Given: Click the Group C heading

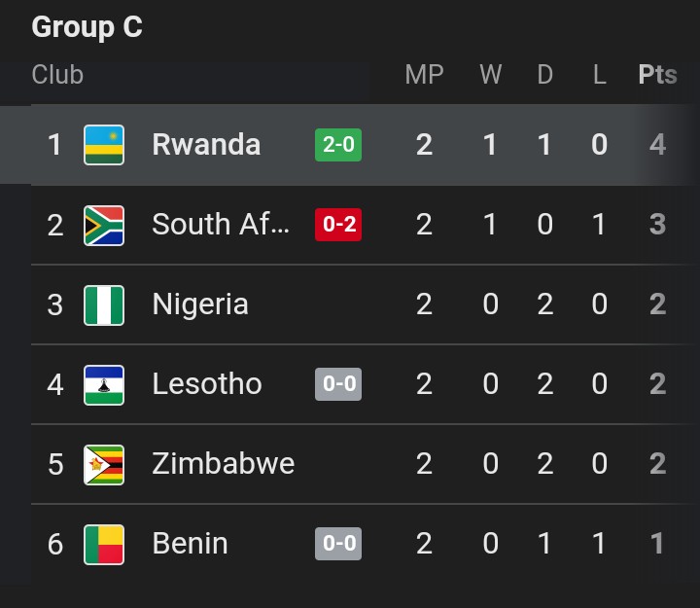Looking at the screenshot, I should pyautogui.click(x=87, y=27).
